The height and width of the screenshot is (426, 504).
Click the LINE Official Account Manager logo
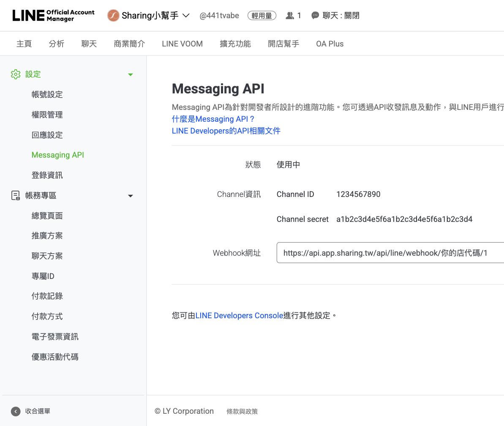tap(53, 16)
